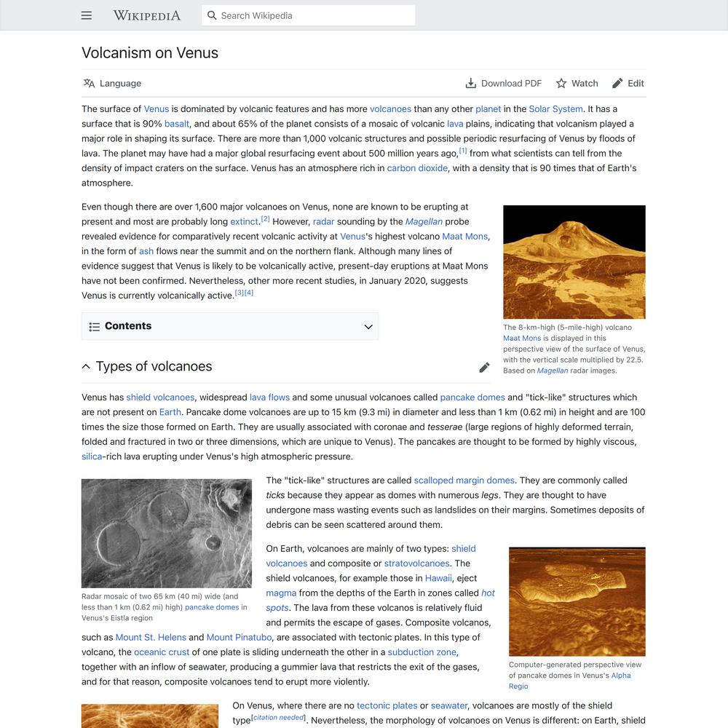Follow the silica link

92,456
